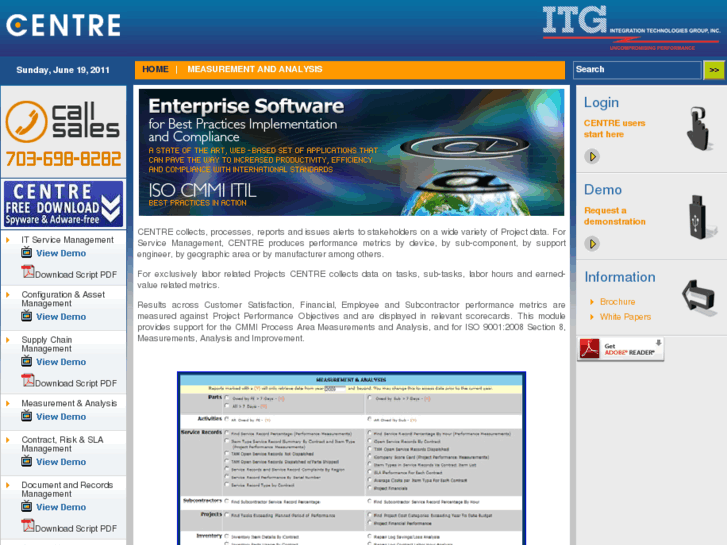Open Measurement & Analysis menu item
Screen dimensions: 727x545
click(69, 403)
